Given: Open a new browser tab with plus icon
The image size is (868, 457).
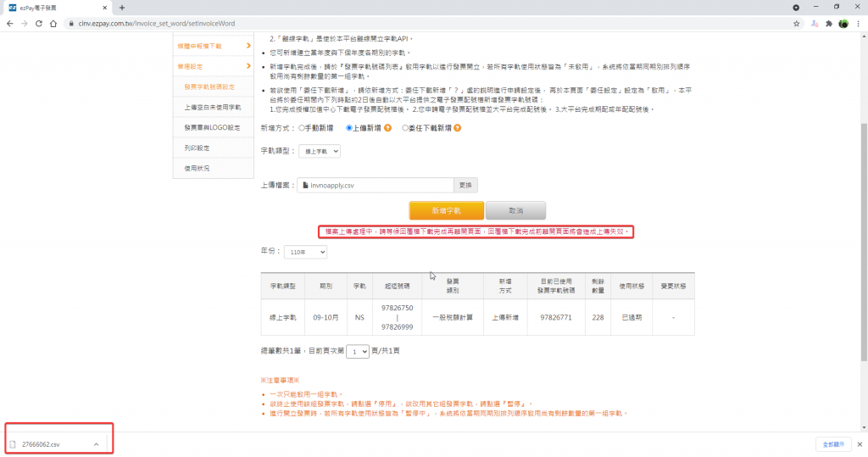Looking at the screenshot, I should point(122,7).
